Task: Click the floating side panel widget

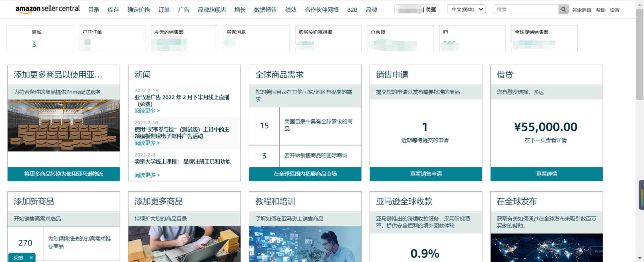Action: pyautogui.click(x=641, y=195)
